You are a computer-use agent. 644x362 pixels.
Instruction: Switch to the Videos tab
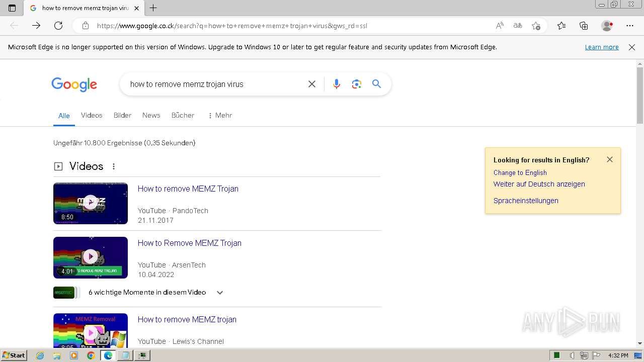point(92,115)
